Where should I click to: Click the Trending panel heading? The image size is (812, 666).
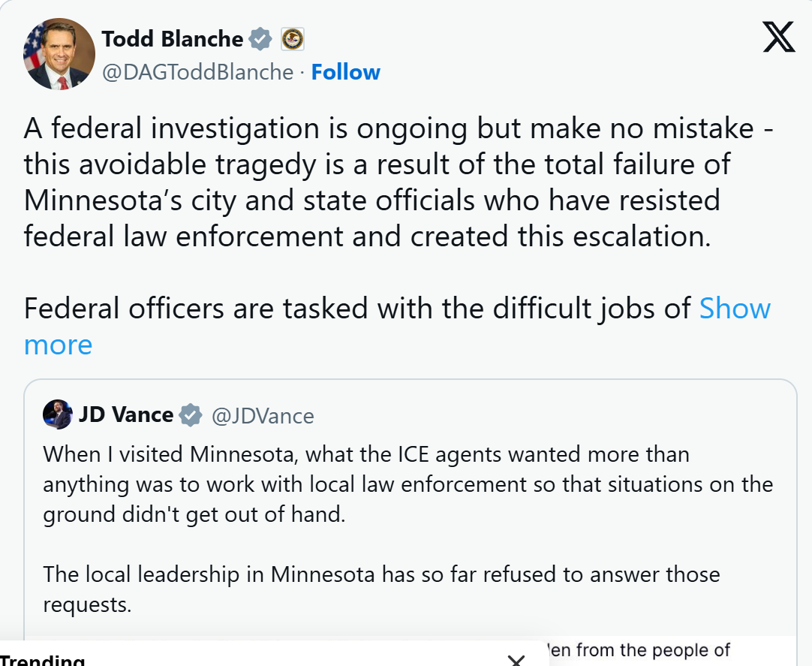[x=43, y=661]
